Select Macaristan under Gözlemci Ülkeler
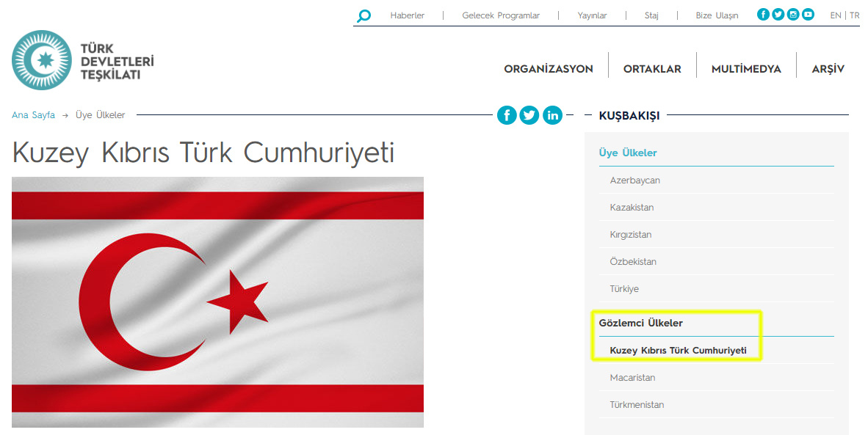 (x=632, y=378)
